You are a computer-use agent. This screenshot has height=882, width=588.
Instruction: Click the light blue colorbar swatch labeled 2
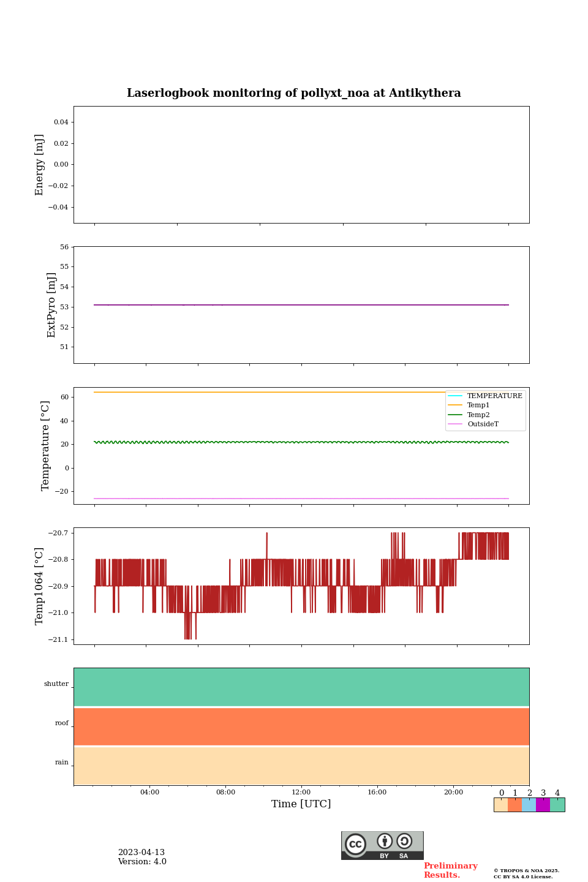(529, 805)
